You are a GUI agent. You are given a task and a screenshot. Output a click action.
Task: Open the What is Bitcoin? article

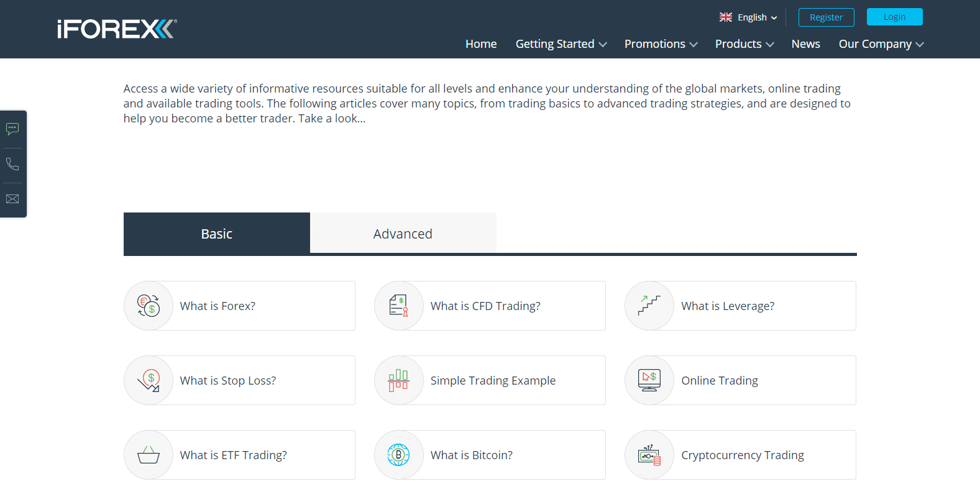click(490, 455)
